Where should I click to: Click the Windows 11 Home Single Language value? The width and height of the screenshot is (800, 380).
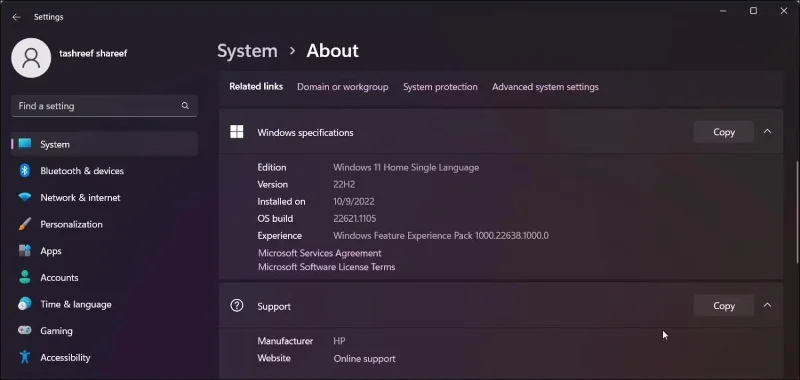tap(406, 167)
